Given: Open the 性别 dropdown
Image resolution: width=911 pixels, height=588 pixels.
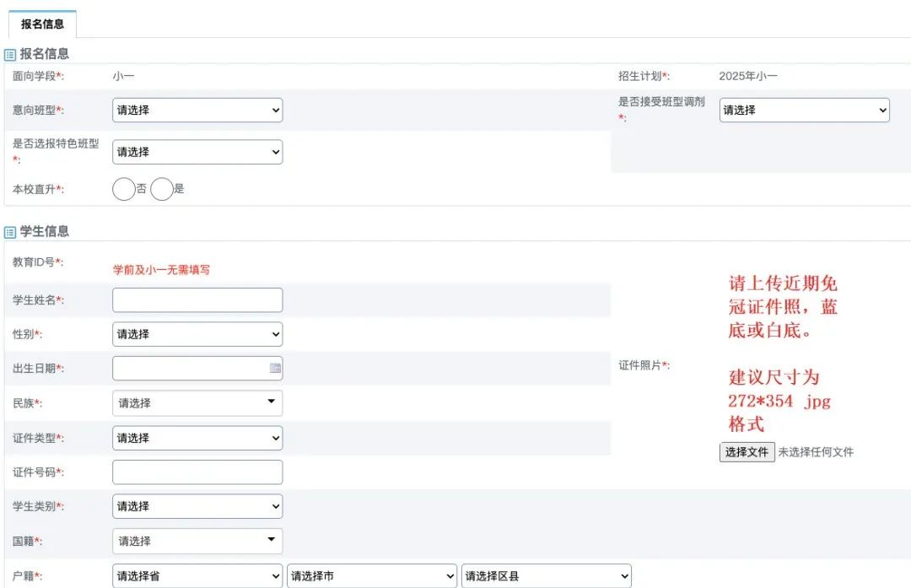Looking at the screenshot, I should pyautogui.click(x=197, y=335).
